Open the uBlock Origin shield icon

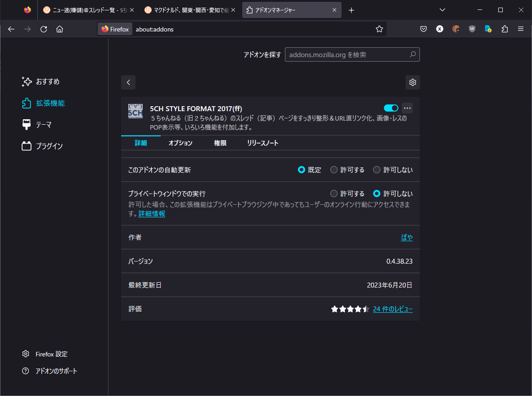472,29
